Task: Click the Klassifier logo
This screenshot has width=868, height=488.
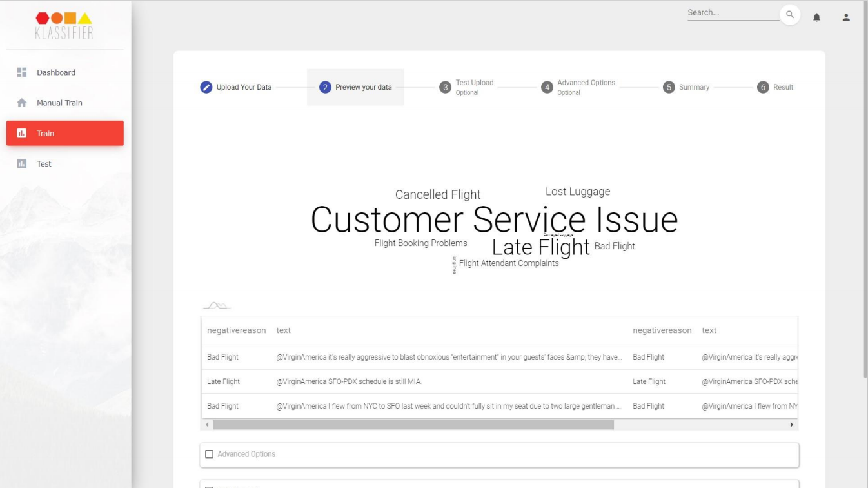Action: pos(64,25)
